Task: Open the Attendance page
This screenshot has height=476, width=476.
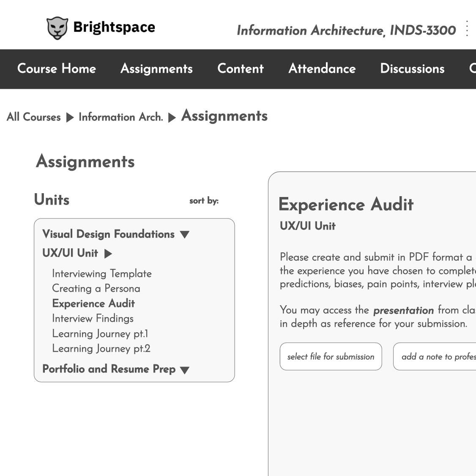Action: click(322, 69)
